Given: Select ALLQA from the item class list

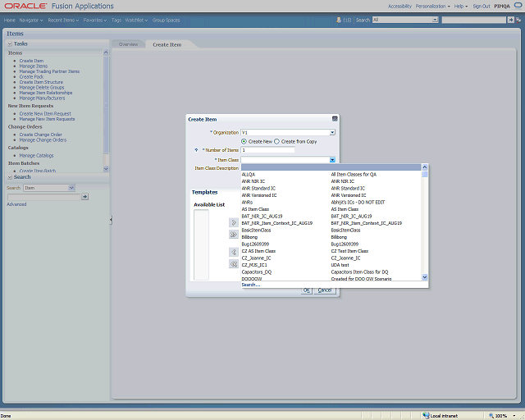Looking at the screenshot, I should click(x=331, y=175).
